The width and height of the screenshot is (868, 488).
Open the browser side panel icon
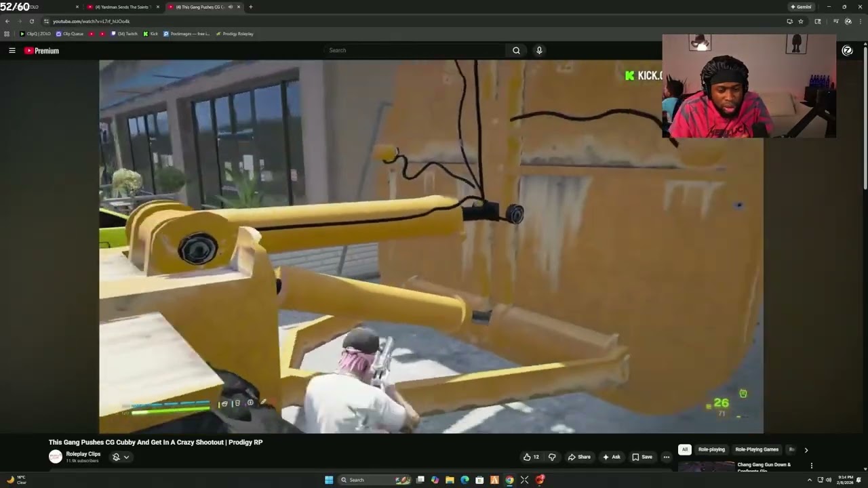pyautogui.click(x=818, y=21)
